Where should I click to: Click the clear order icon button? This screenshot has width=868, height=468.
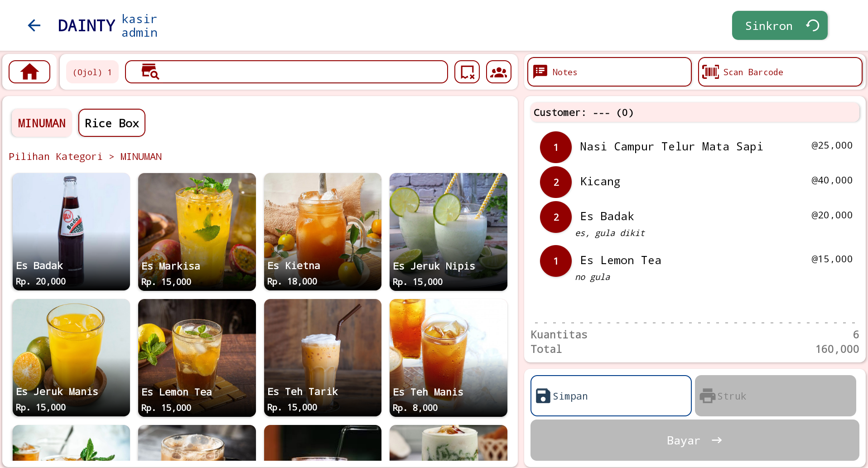467,72
